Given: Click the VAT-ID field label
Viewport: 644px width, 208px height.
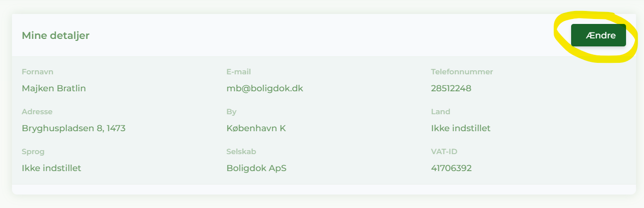Looking at the screenshot, I should 444,152.
